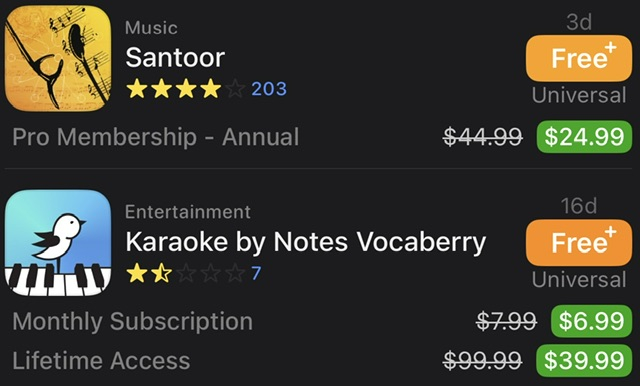Select the Karaoke by Notes Vocaberry title
Image resolution: width=640 pixels, height=386 pixels.
(305, 242)
